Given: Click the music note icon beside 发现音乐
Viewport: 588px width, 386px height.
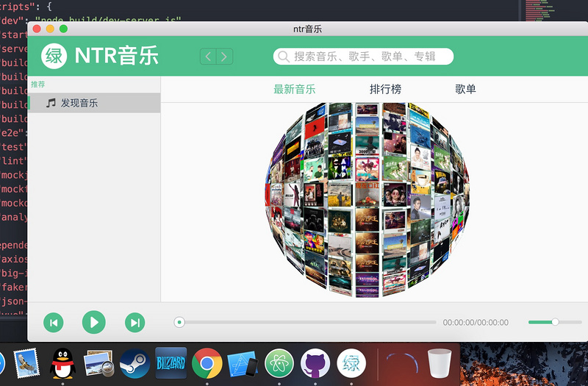Looking at the screenshot, I should [x=51, y=103].
